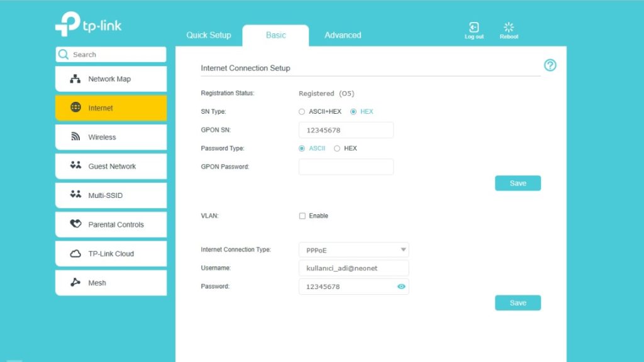Save the GPON settings
The image size is (644, 362).
click(518, 184)
